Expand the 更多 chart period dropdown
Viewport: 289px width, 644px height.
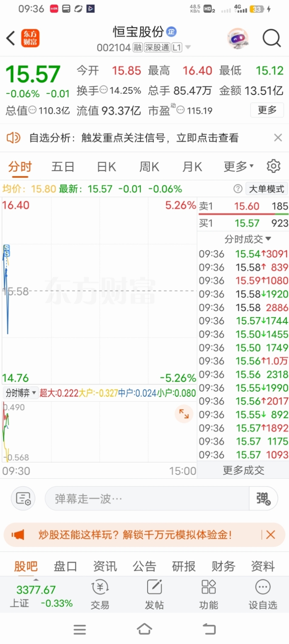coord(238,167)
